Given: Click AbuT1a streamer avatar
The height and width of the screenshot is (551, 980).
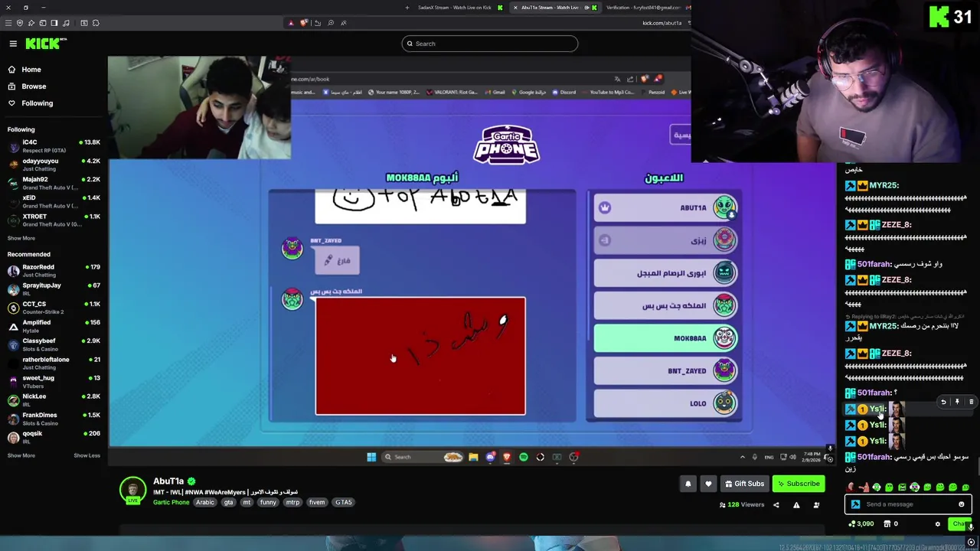Looking at the screenshot, I should (x=132, y=490).
